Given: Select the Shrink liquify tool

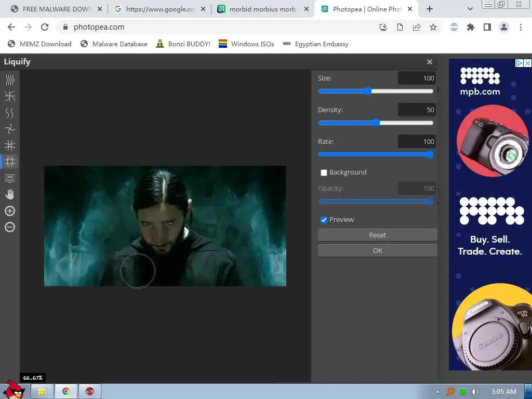Looking at the screenshot, I should [x=10, y=145].
